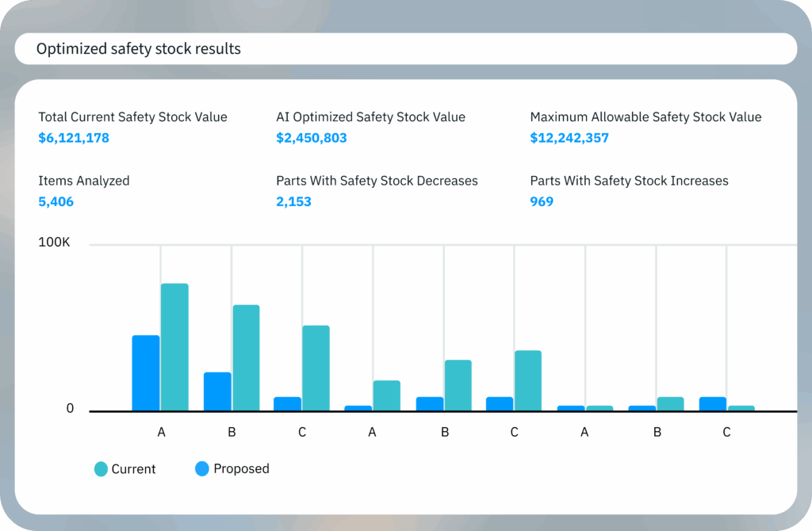Select the first A category axis label
The width and height of the screenshot is (812, 531).
point(161,432)
